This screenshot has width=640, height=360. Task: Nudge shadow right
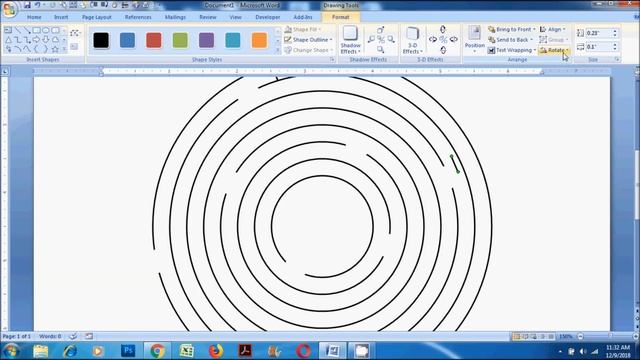[x=391, y=40]
